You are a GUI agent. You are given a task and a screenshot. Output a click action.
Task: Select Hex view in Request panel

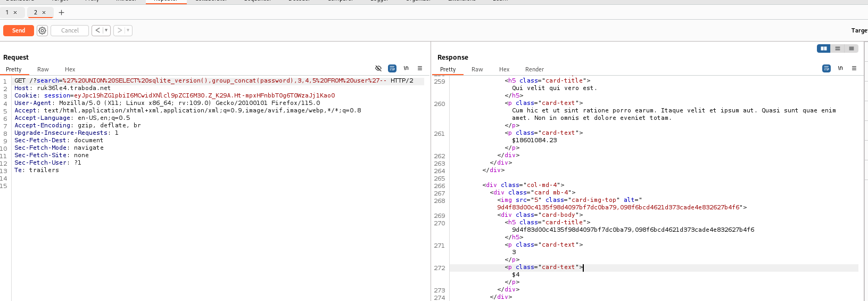(70, 69)
